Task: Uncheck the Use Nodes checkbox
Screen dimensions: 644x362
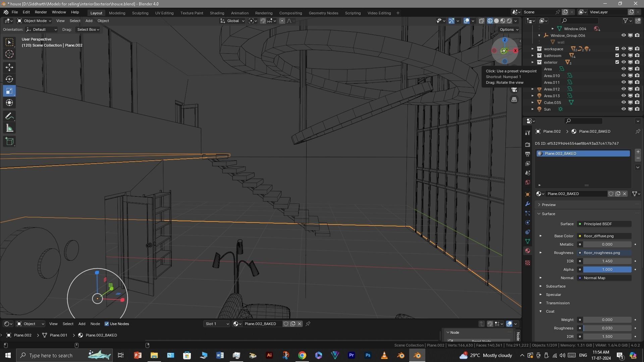Action: [x=107, y=324]
